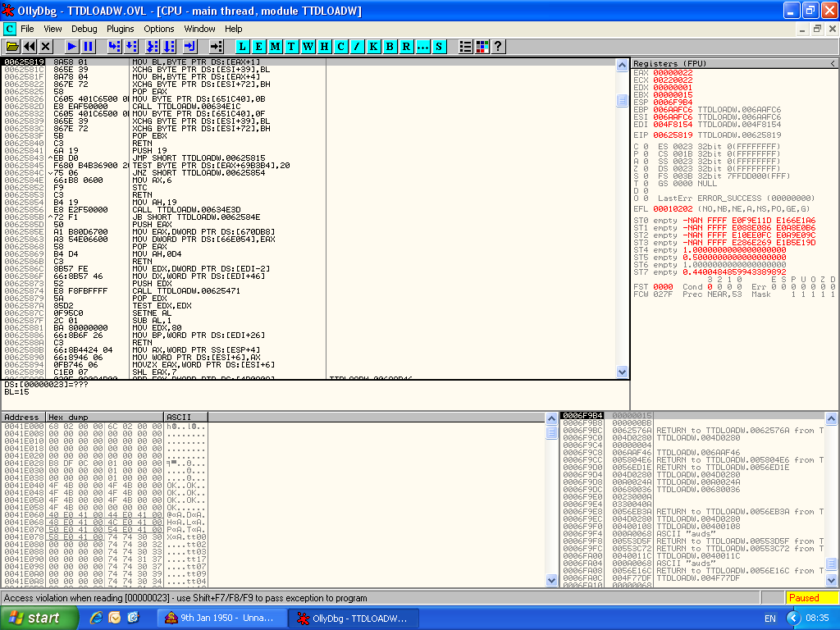This screenshot has width=840, height=630.
Task: Close the debugged program with the X icon
Action: [46, 47]
